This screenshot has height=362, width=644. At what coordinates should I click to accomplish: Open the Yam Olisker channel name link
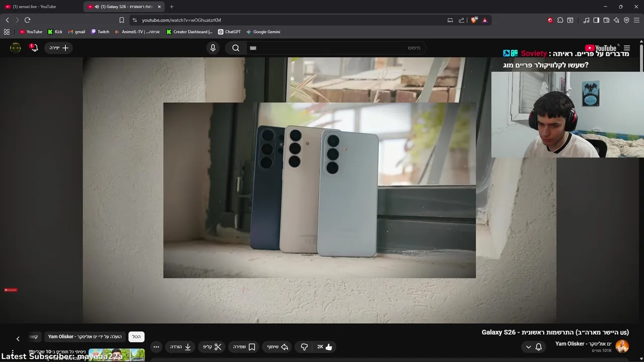click(x=584, y=343)
